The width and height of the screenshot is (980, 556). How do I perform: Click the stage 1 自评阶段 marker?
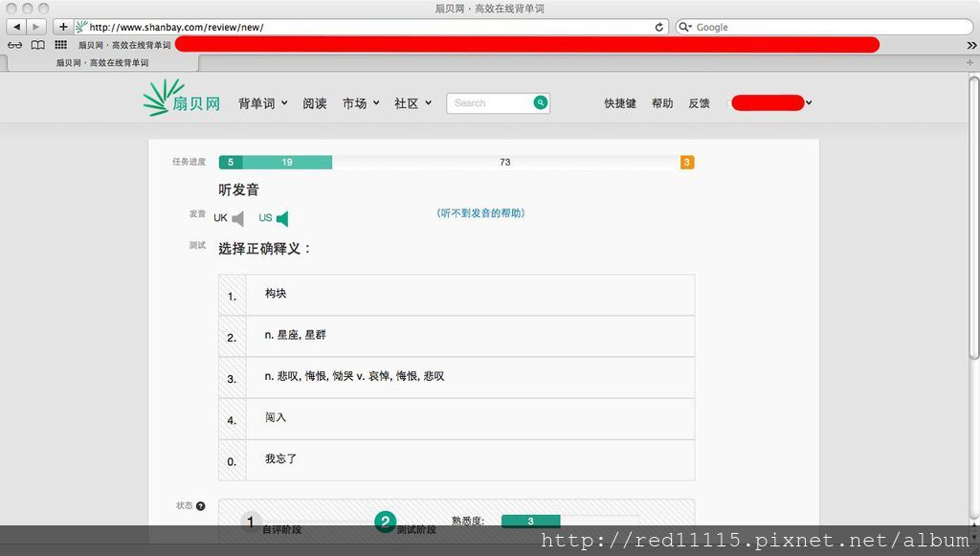tap(251, 522)
